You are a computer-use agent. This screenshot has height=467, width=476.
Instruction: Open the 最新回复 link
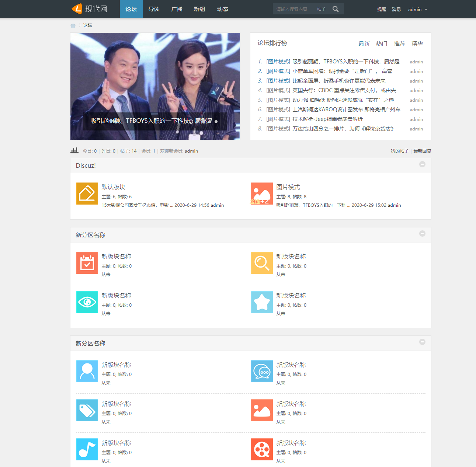(x=422, y=151)
